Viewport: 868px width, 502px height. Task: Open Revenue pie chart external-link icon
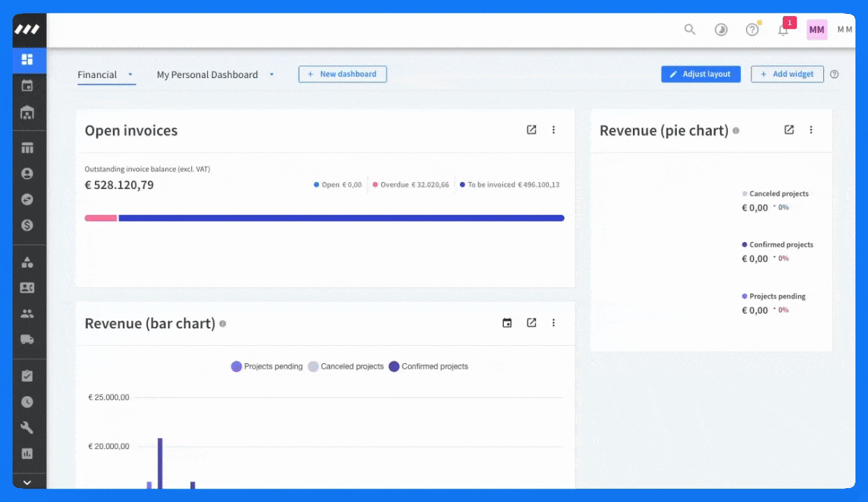point(789,130)
